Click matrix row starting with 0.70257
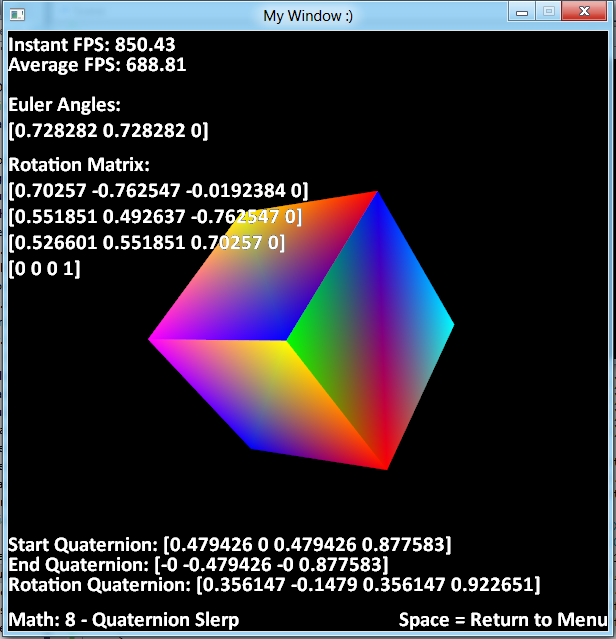The height and width of the screenshot is (639, 616). 158,191
